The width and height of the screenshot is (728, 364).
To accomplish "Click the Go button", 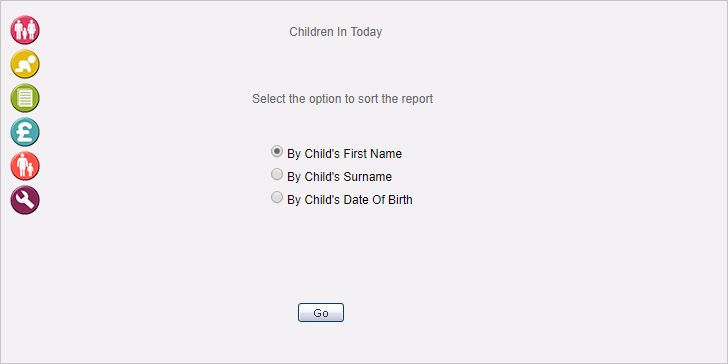I will pyautogui.click(x=321, y=312).
